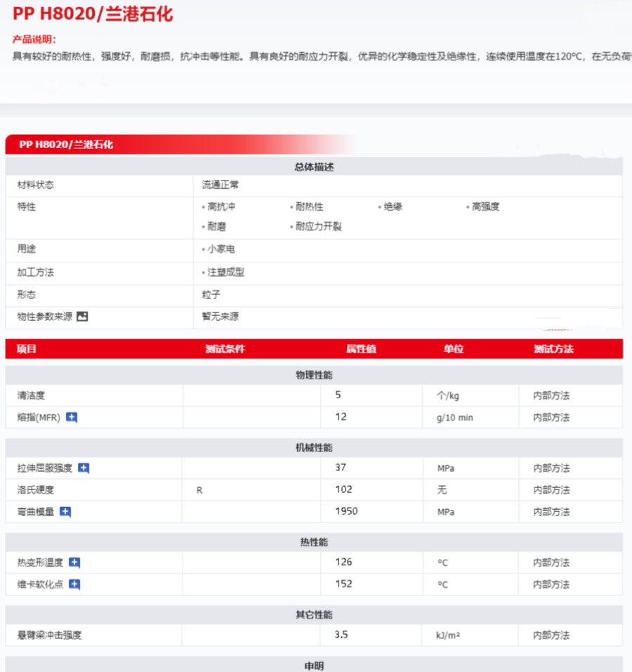Select the MFR value 12
The height and width of the screenshot is (672, 632).
[341, 416]
